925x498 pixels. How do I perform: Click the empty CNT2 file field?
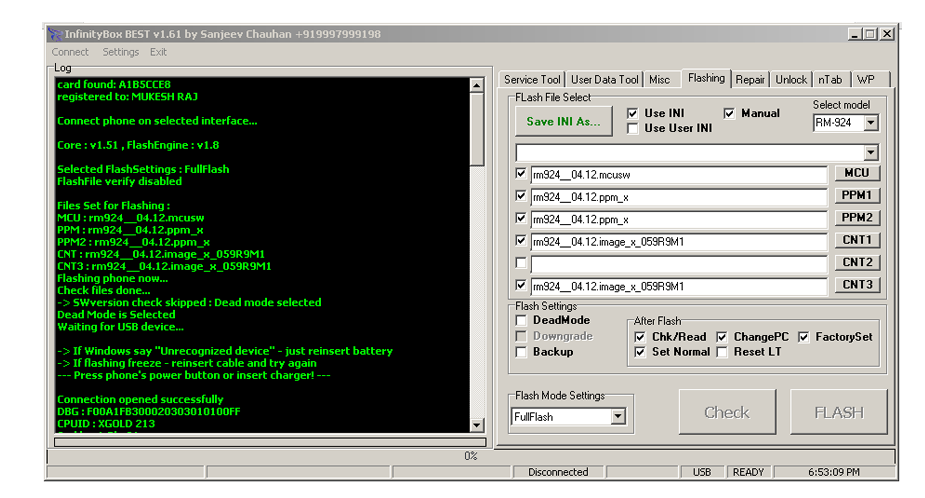tap(679, 264)
